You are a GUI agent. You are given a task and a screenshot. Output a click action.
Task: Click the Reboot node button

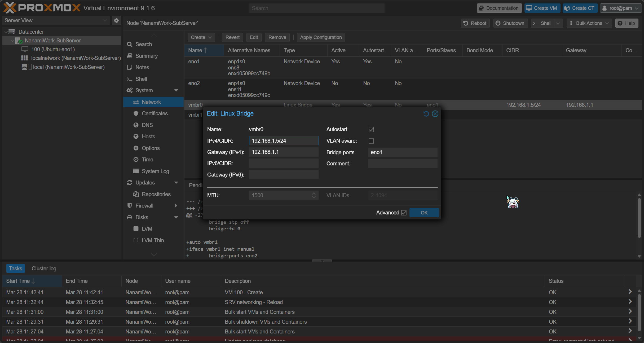(x=475, y=23)
